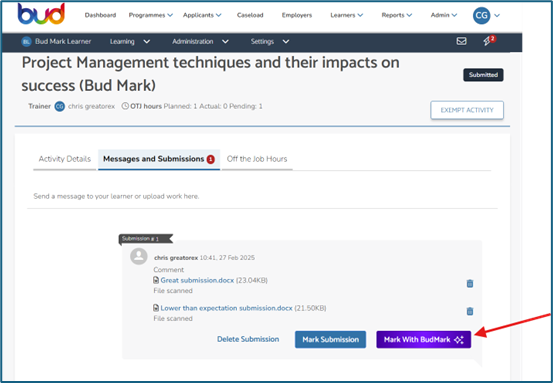Delete Lower than expectation submission file via trash icon
This screenshot has height=383, width=553.
click(470, 311)
